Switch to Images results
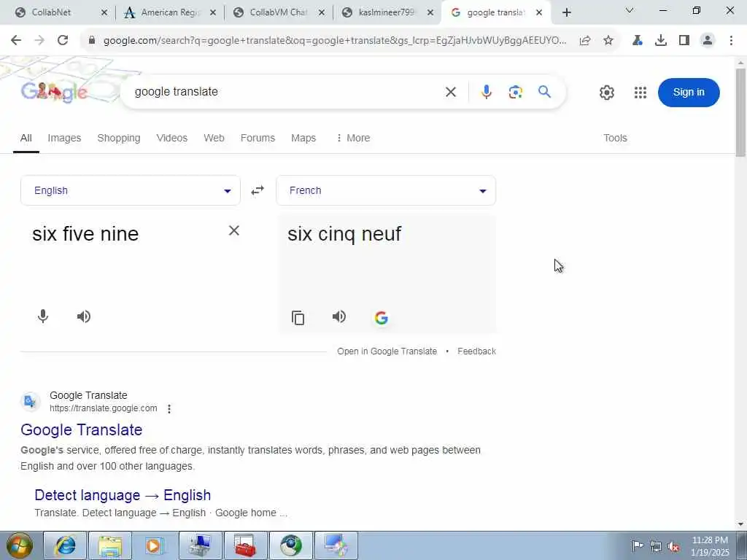 tap(64, 138)
